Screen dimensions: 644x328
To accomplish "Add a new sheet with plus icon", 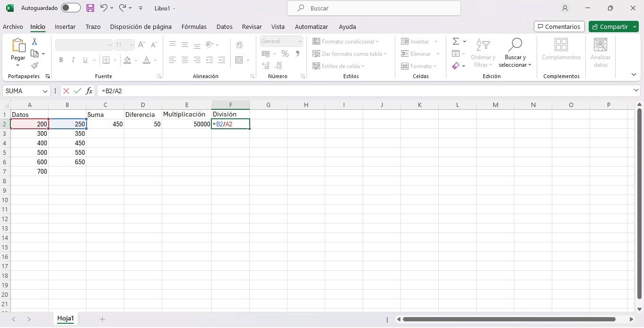I will 102,319.
